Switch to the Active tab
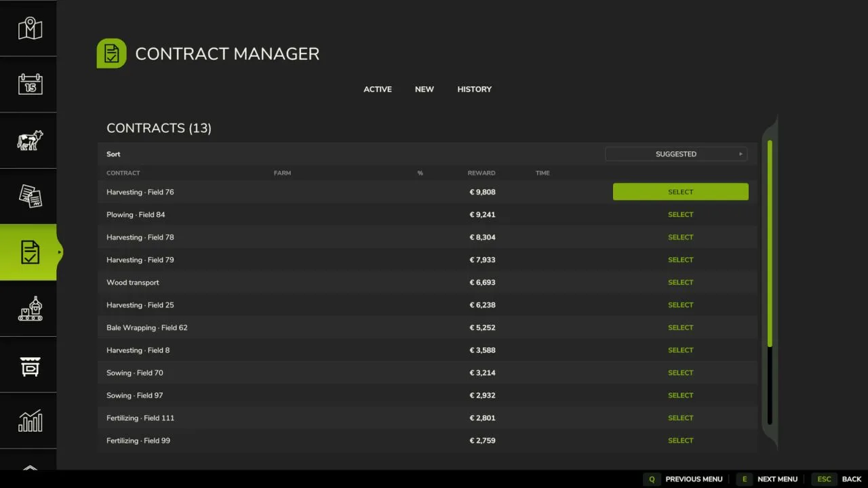Screen dimensions: 868x488 point(378,89)
